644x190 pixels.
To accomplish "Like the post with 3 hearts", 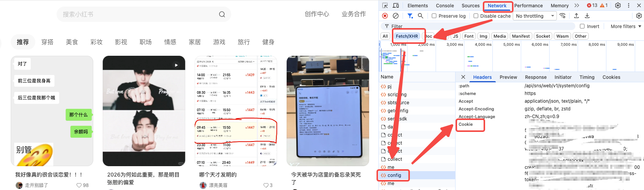I will click(x=266, y=185).
